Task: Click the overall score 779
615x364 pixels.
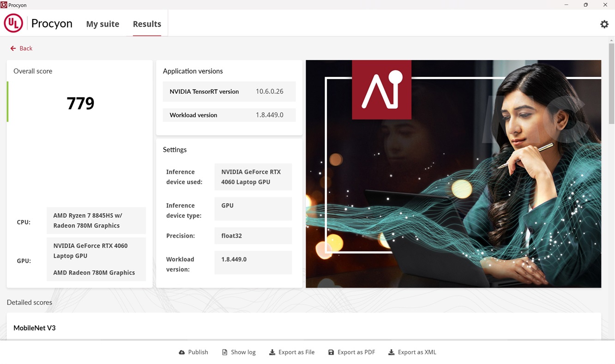Action: click(x=80, y=103)
